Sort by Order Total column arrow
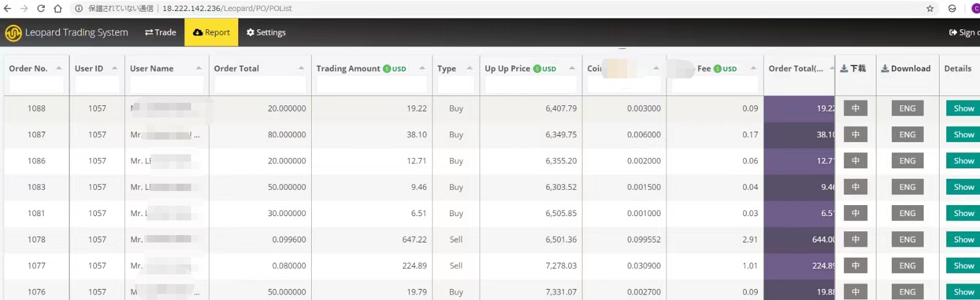The height and width of the screenshot is (300, 980). (301, 68)
